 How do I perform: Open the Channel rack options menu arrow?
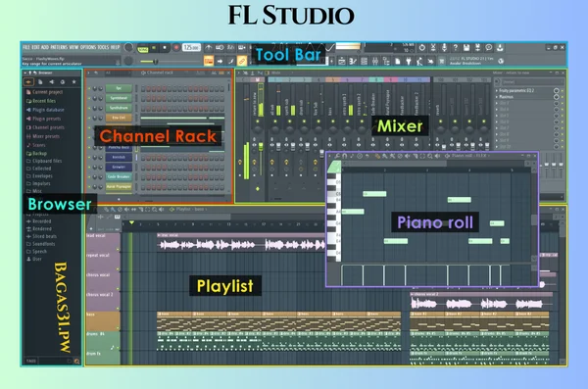click(x=89, y=73)
